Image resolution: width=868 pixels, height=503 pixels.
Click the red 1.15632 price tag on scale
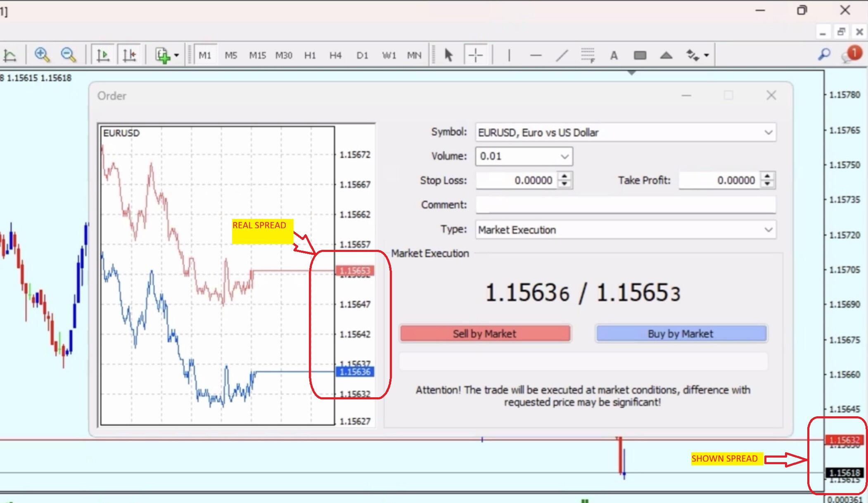(x=844, y=440)
